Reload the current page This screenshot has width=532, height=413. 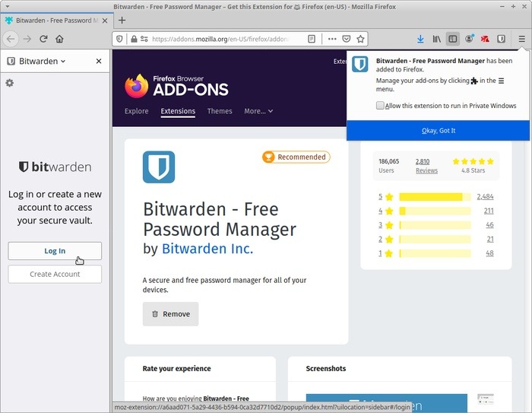pyautogui.click(x=43, y=39)
